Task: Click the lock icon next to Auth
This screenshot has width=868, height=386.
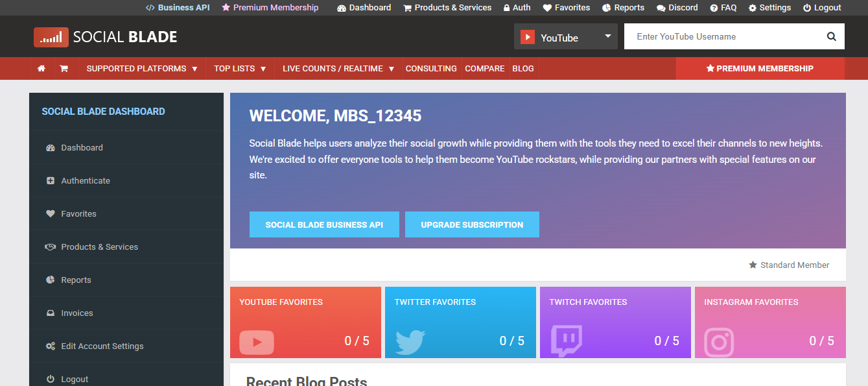Action: pyautogui.click(x=506, y=8)
